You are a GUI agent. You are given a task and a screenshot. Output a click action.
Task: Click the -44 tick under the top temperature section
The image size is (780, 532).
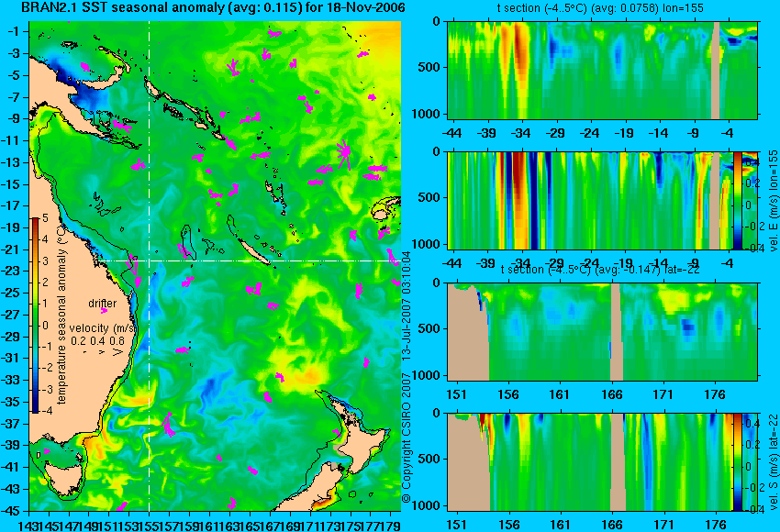[451, 133]
